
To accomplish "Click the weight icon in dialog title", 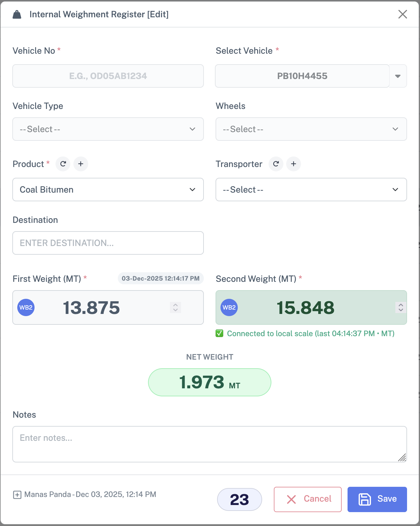I will [x=17, y=15].
